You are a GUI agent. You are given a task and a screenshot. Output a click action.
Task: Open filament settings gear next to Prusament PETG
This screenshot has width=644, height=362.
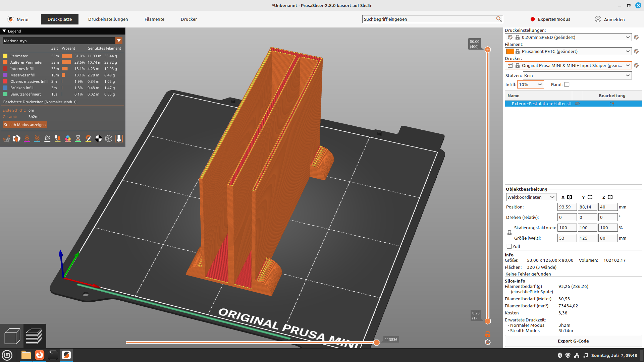[636, 51]
